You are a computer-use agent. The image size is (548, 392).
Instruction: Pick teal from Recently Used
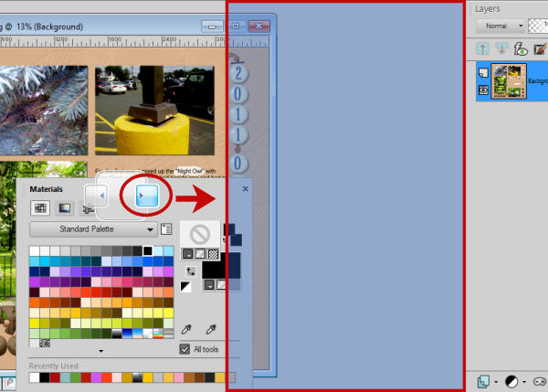click(65, 377)
